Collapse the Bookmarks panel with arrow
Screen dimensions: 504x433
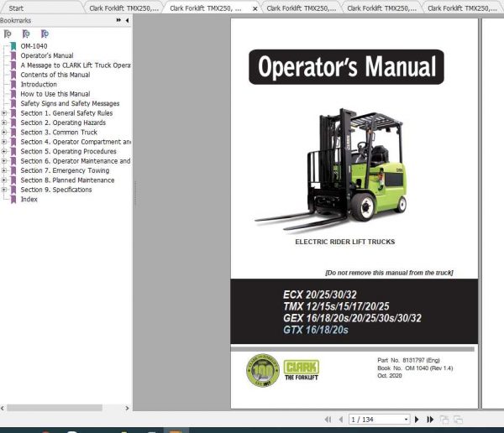point(128,20)
